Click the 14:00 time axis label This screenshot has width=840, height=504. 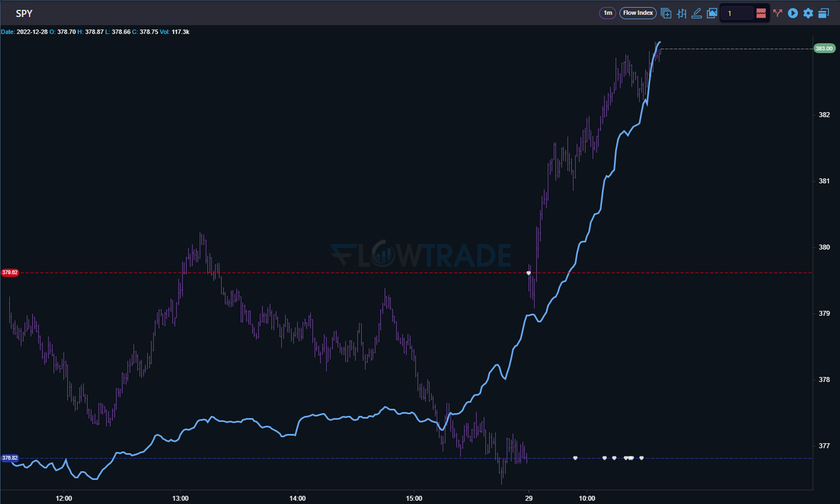pos(297,498)
